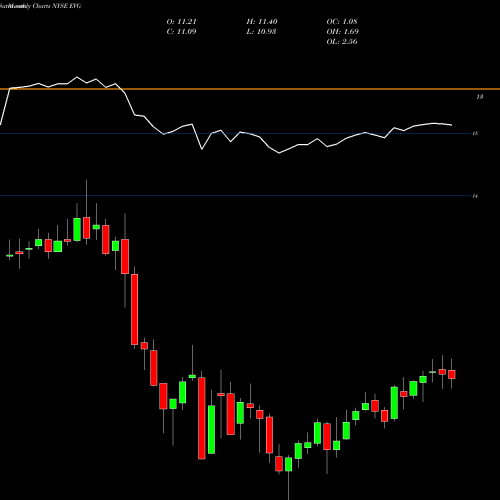Click the '14' price axis label
Image resolution: width=500 pixels, height=500 pixels.
(475, 196)
